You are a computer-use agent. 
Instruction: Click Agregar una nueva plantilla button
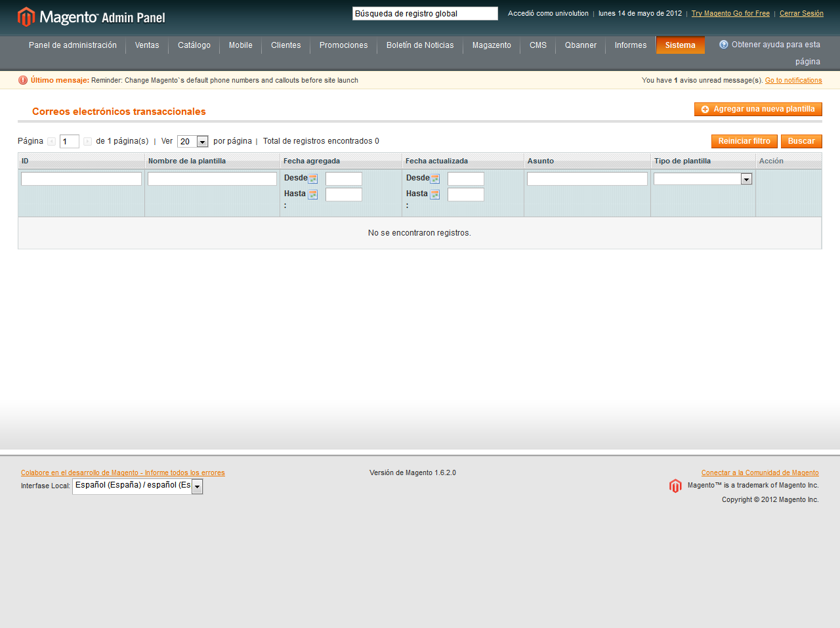point(758,110)
